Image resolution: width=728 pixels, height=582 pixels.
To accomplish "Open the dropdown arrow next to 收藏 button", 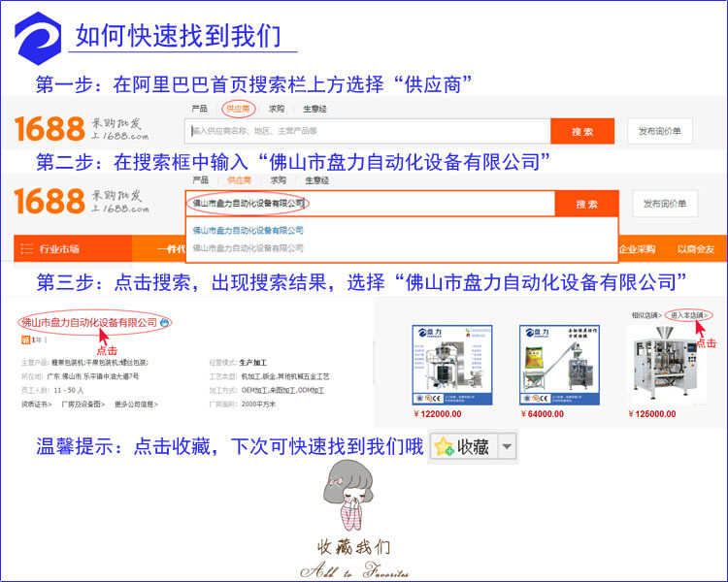I will (508, 446).
